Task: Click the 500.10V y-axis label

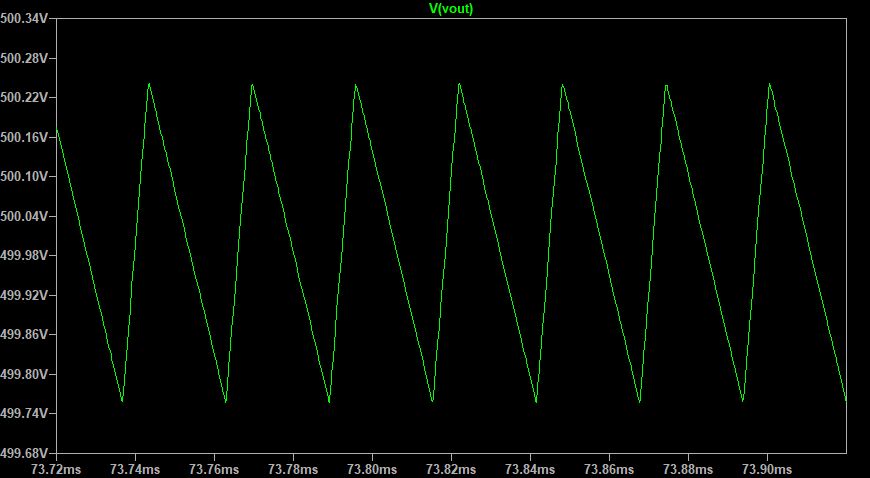Action: tap(24, 177)
